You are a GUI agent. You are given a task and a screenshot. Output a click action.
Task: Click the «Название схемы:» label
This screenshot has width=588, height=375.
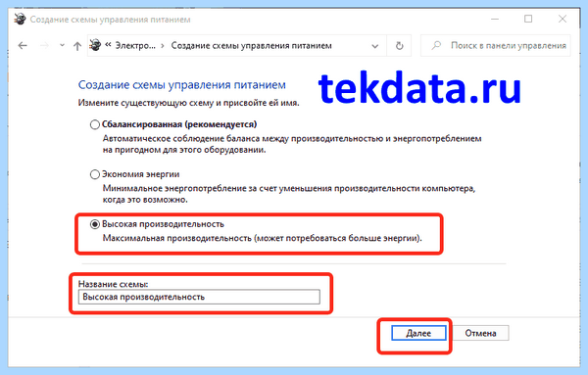click(x=113, y=284)
